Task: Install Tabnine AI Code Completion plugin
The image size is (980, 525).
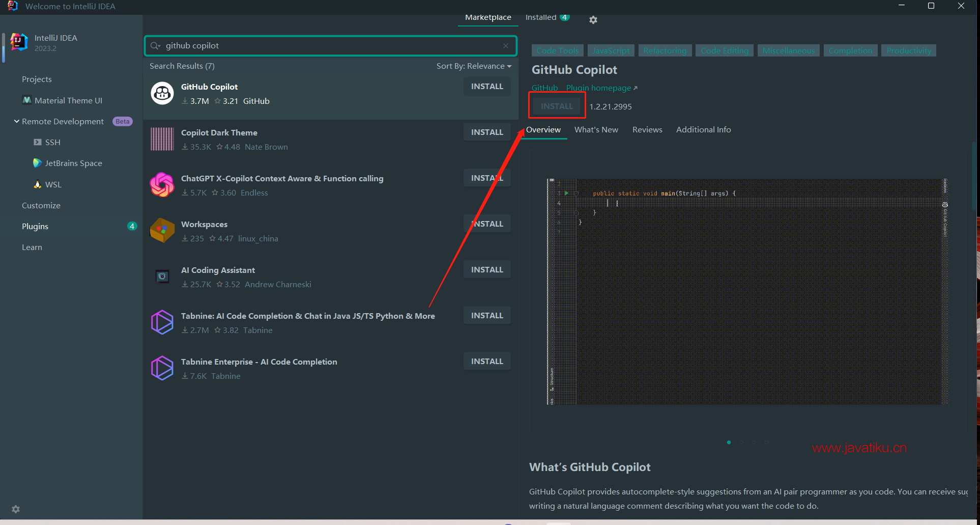Action: [x=487, y=316]
